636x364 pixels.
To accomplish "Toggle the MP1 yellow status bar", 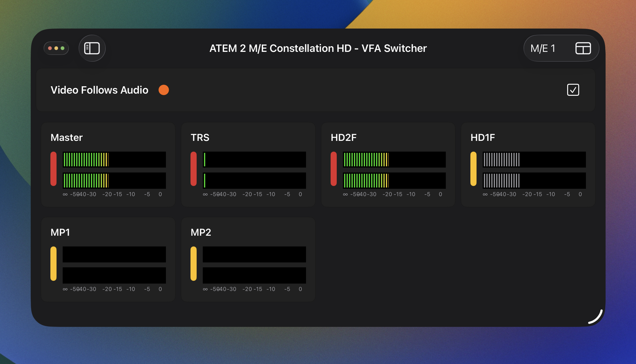I will coord(53,264).
